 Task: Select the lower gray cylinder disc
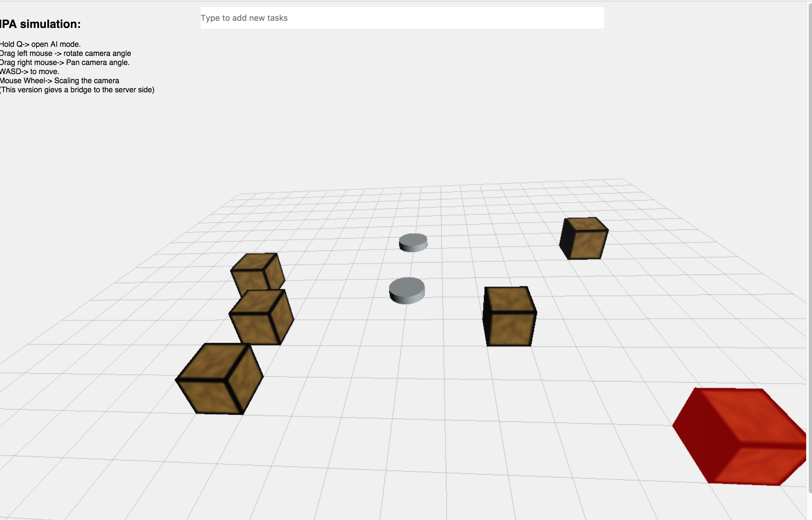tap(407, 291)
